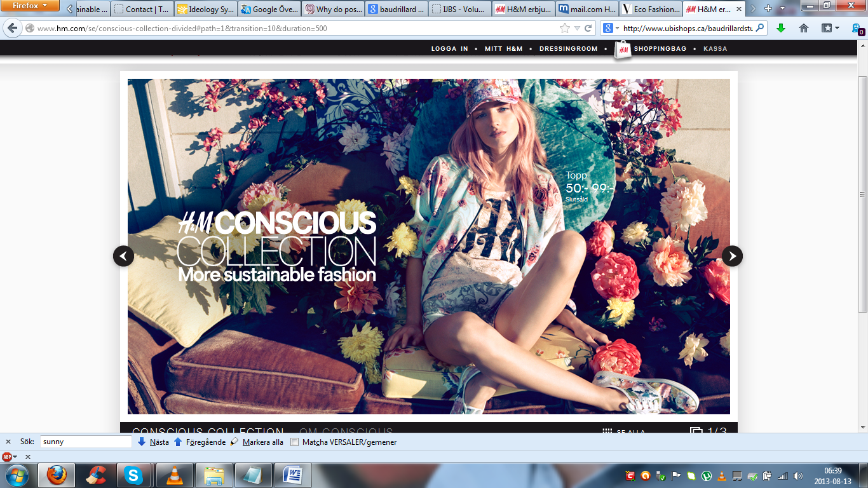Screen dimensions: 868x488
Task: Click the search magnifier icon in search box
Action: pyautogui.click(x=761, y=28)
